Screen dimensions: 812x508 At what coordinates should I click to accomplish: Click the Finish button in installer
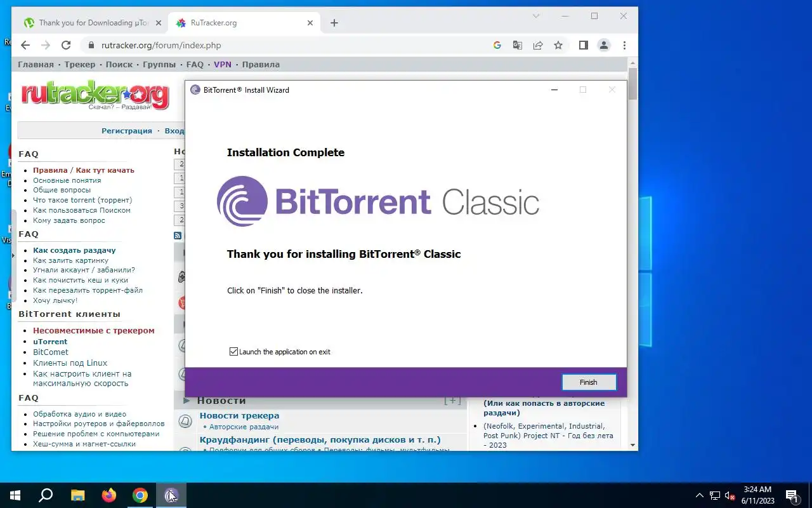pos(588,382)
